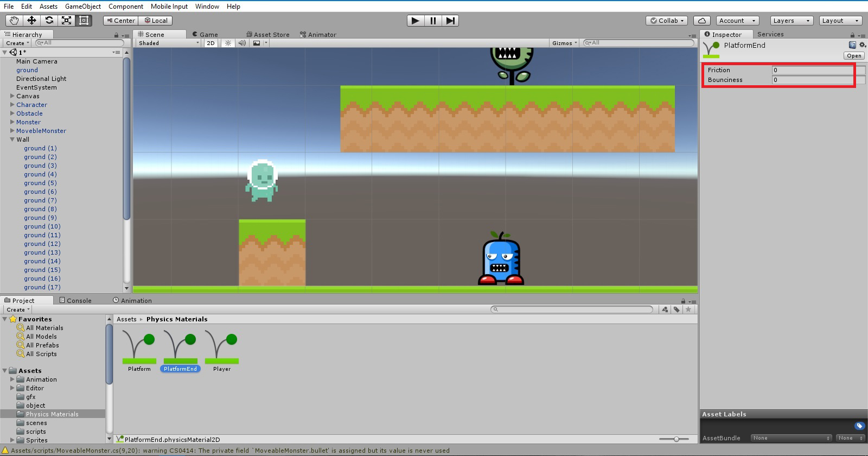Open the Gizmos dropdown
The width and height of the screenshot is (868, 456).
click(x=565, y=43)
